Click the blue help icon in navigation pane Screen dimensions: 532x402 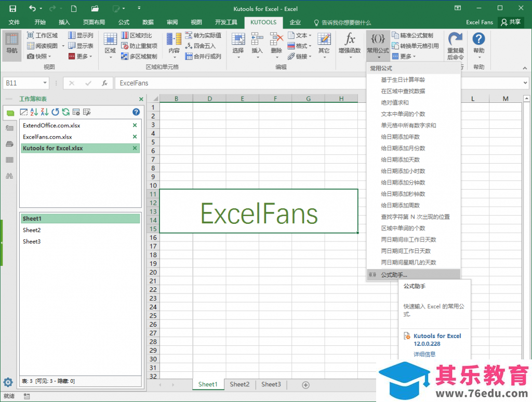pyautogui.click(x=136, y=112)
